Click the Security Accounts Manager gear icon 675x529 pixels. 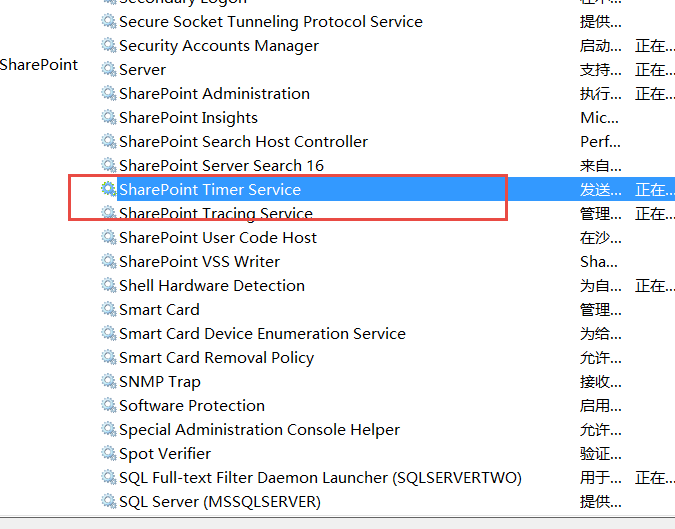[108, 45]
